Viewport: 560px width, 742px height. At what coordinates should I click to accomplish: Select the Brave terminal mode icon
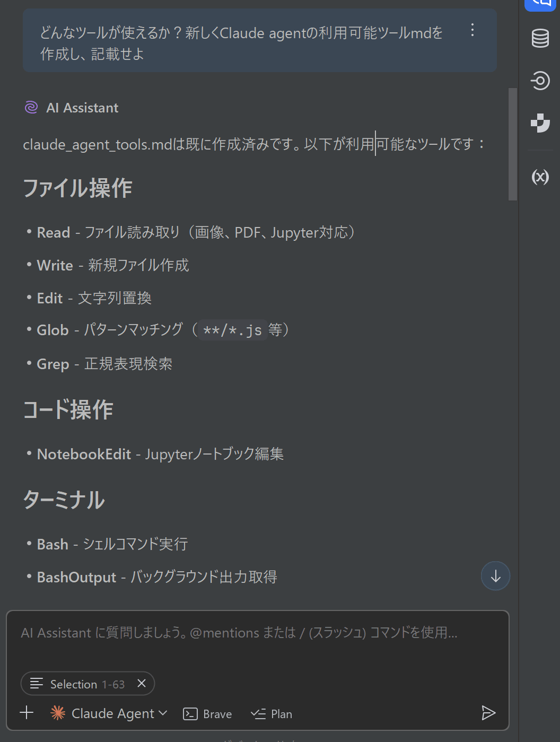[190, 713]
